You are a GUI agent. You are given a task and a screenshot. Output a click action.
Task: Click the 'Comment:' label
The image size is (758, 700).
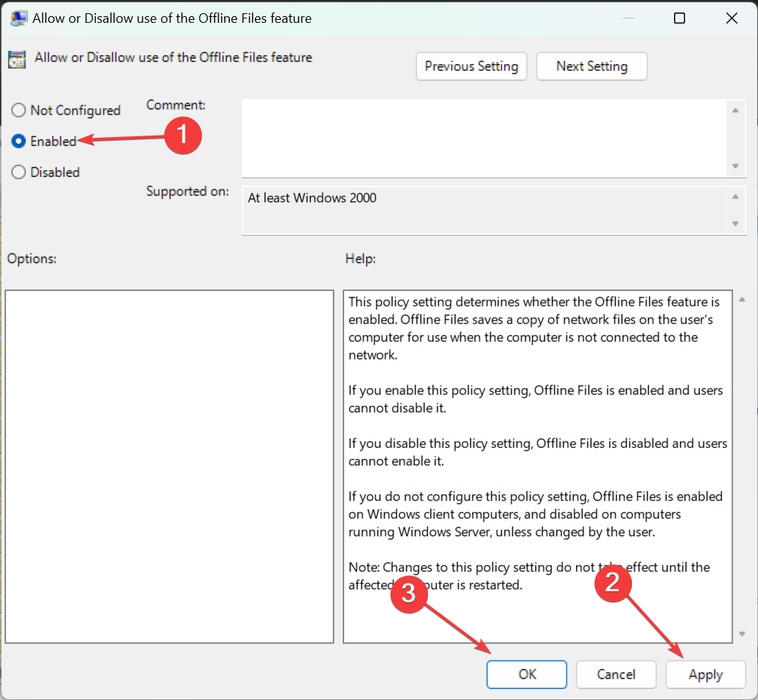176,105
